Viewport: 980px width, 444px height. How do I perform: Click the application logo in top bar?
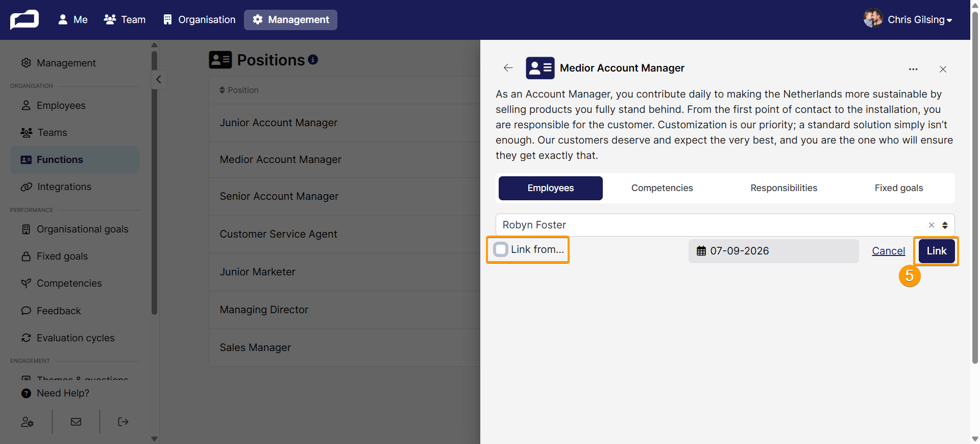pos(24,20)
